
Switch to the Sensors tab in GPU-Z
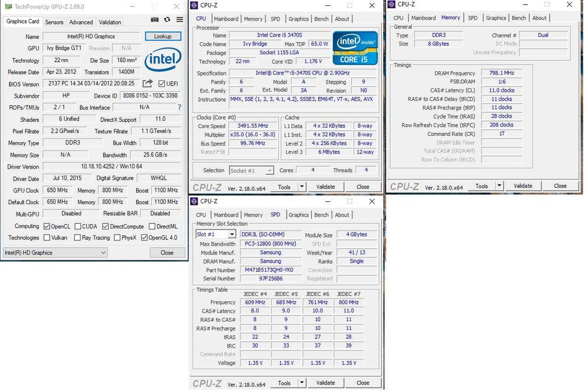pyautogui.click(x=54, y=22)
